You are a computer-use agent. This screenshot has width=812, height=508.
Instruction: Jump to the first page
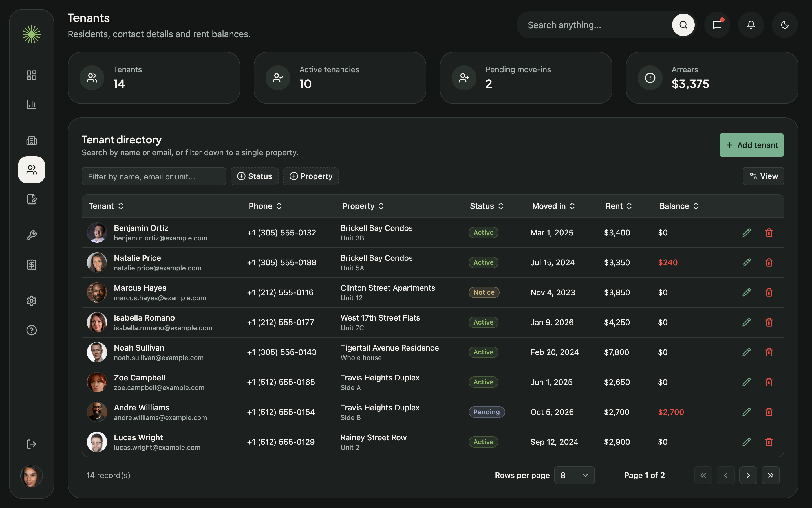tap(703, 475)
